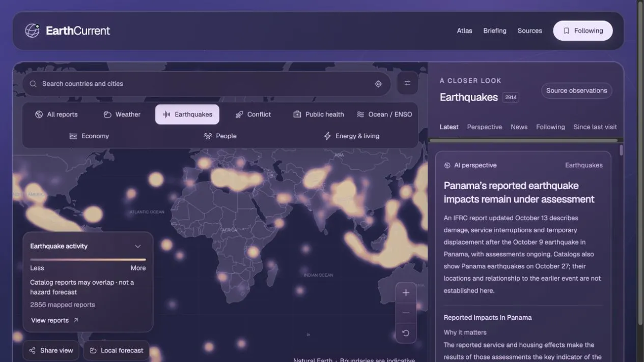
Task: Click the Source observations button
Action: (x=577, y=90)
